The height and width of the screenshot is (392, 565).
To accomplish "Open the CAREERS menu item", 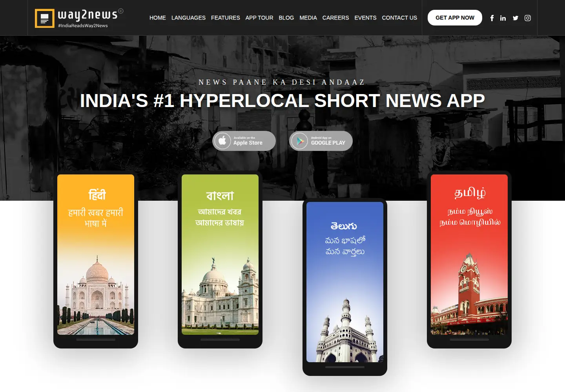I will tap(335, 18).
